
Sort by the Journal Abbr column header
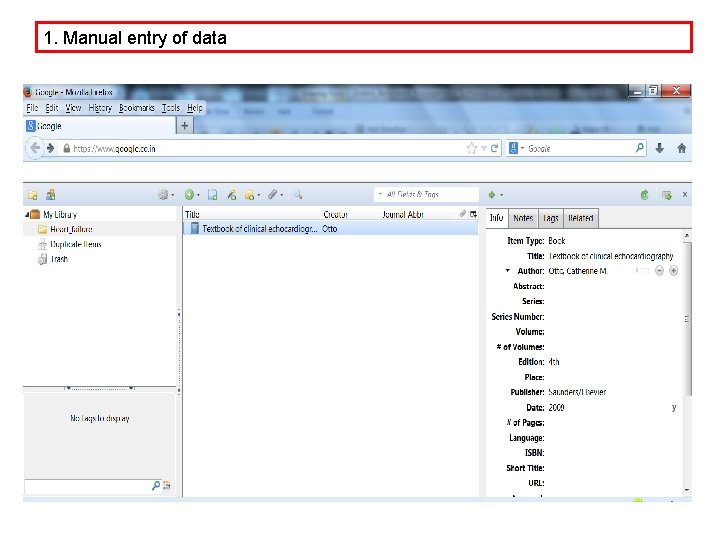pos(403,214)
